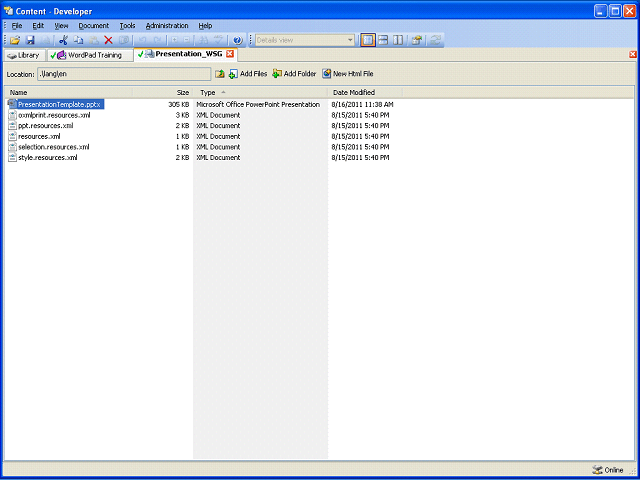Click the icon of ppt.resources.xml
This screenshot has width=640, height=480.
pos(12,126)
